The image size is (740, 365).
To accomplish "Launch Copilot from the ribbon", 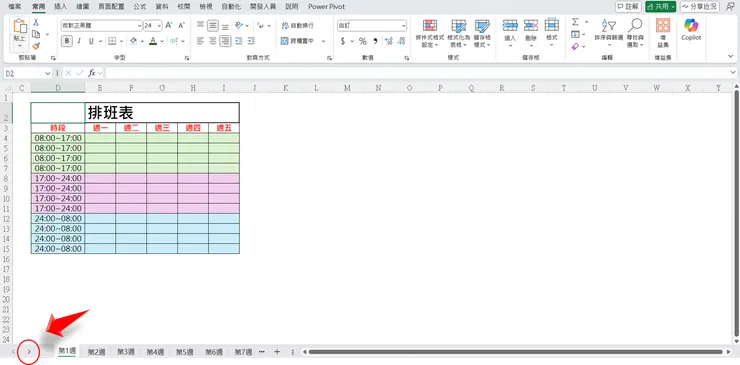I will tap(691, 29).
